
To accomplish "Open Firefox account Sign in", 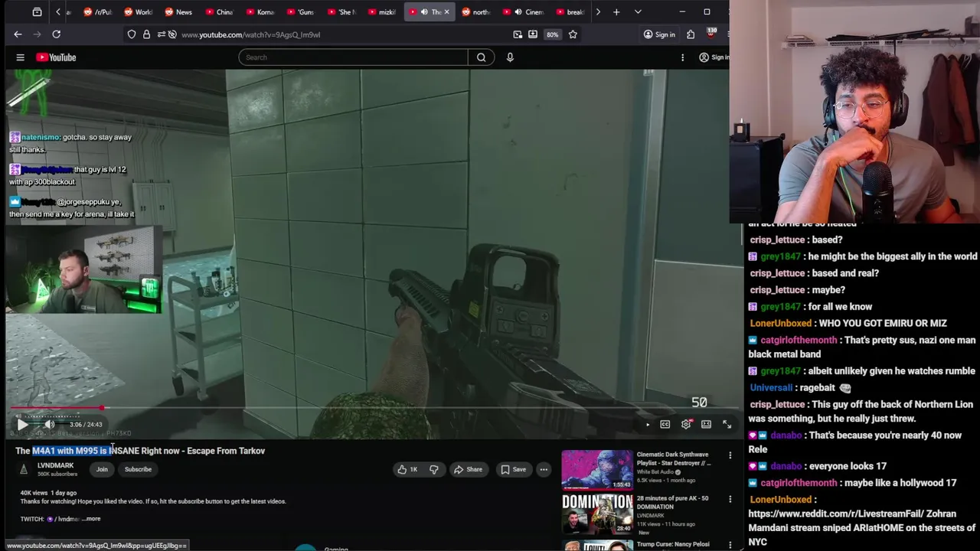I will 659,34.
